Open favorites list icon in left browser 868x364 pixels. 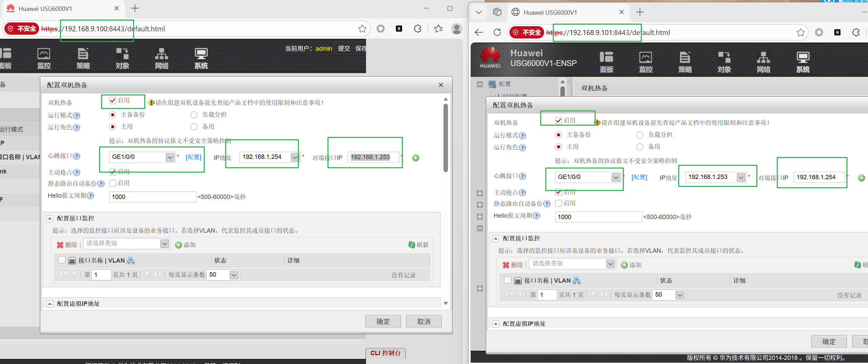tap(438, 29)
